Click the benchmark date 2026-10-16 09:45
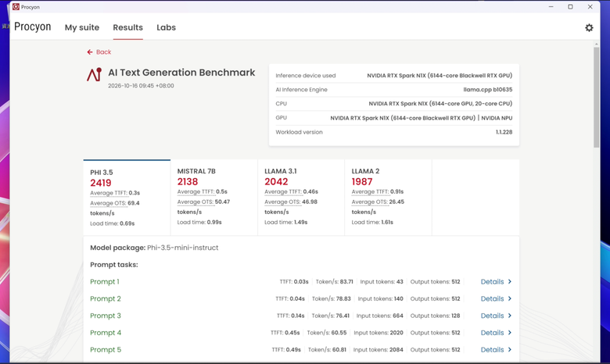 click(141, 86)
